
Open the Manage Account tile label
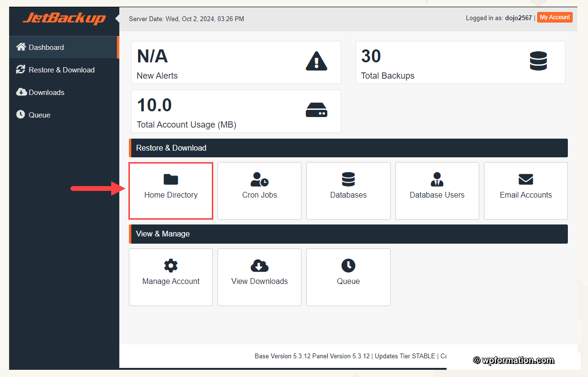click(x=171, y=282)
